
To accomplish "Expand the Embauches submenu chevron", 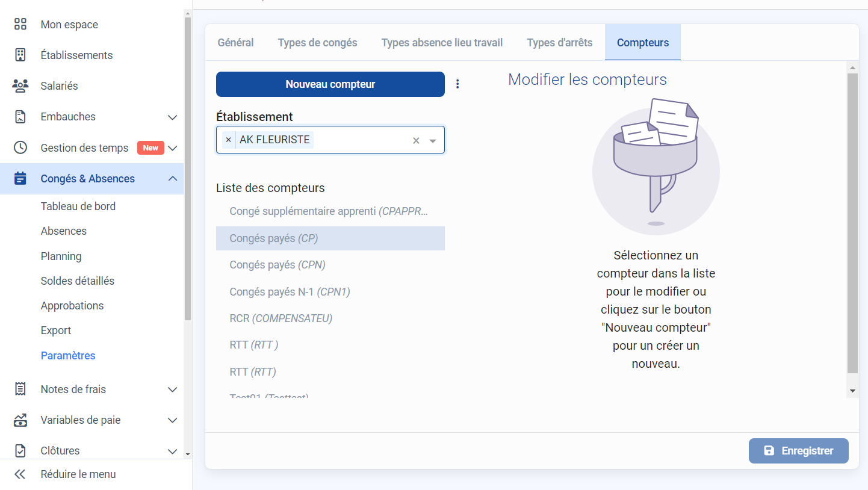I will [172, 117].
